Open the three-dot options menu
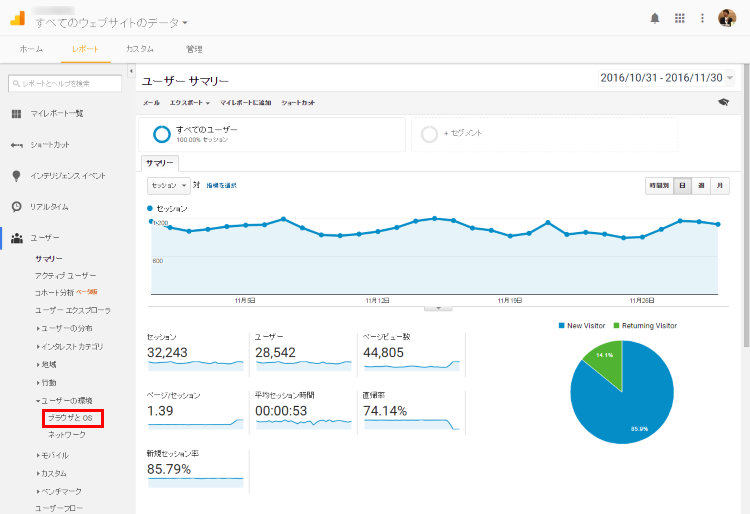Image resolution: width=750 pixels, height=514 pixels. click(702, 18)
